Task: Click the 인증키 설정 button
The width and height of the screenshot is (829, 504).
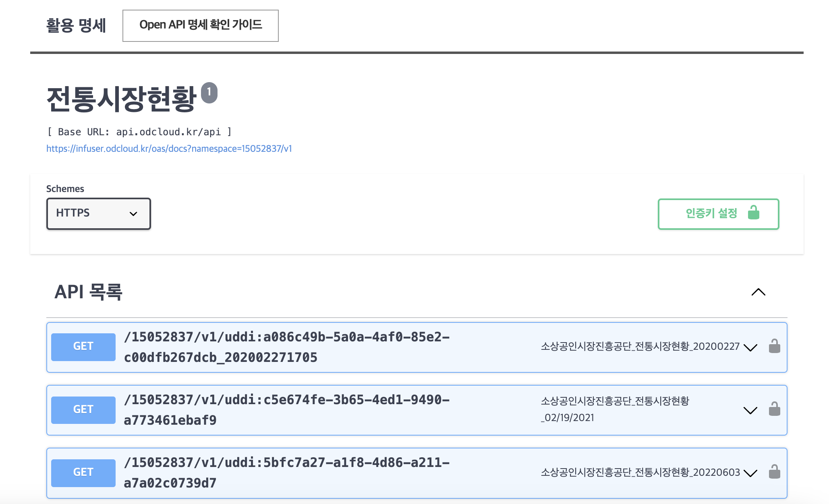Action: tap(711, 214)
